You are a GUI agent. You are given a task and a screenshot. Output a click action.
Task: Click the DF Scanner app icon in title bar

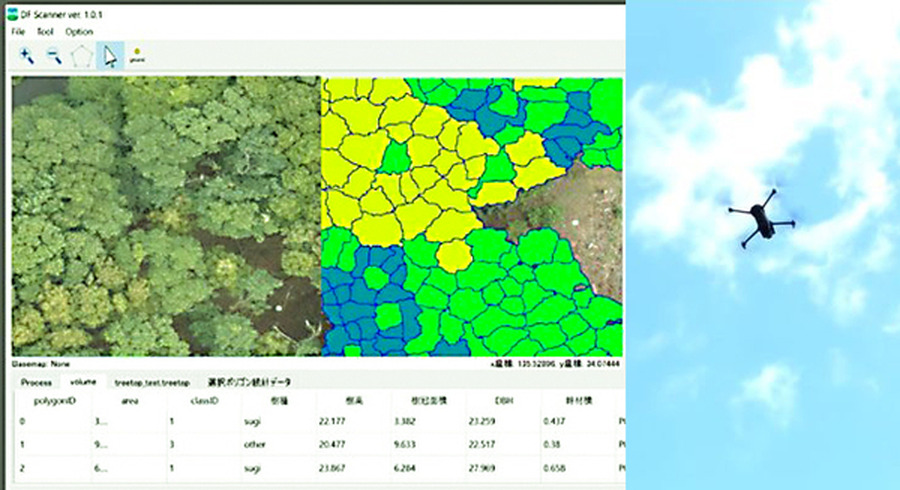(12, 14)
